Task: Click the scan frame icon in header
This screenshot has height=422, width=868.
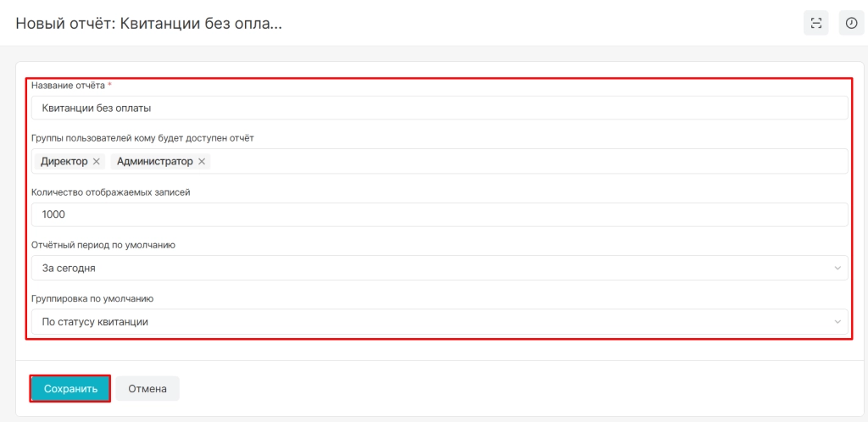Action: [816, 23]
